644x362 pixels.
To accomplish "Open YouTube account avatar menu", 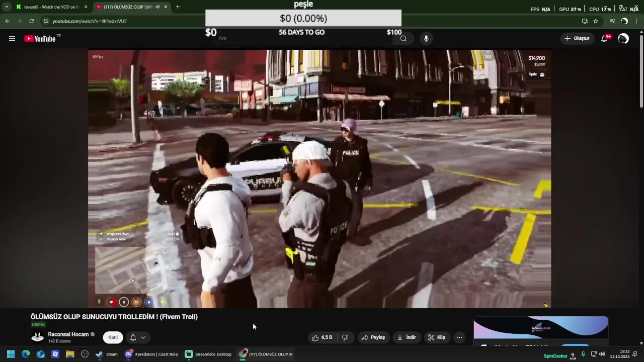I will pos(623,39).
